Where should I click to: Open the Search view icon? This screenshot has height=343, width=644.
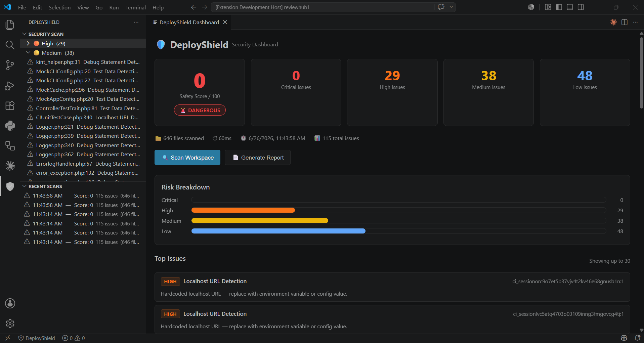click(10, 45)
